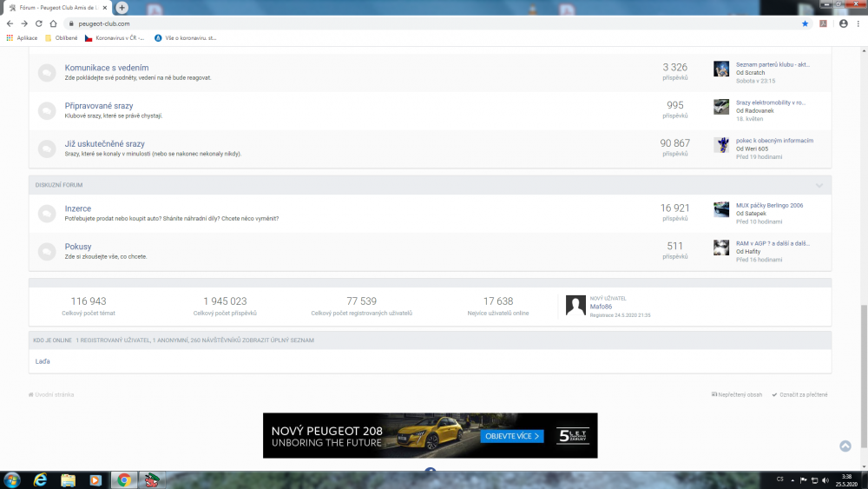Reload the page with the refresh icon
The image size is (868, 489).
pos(39,23)
